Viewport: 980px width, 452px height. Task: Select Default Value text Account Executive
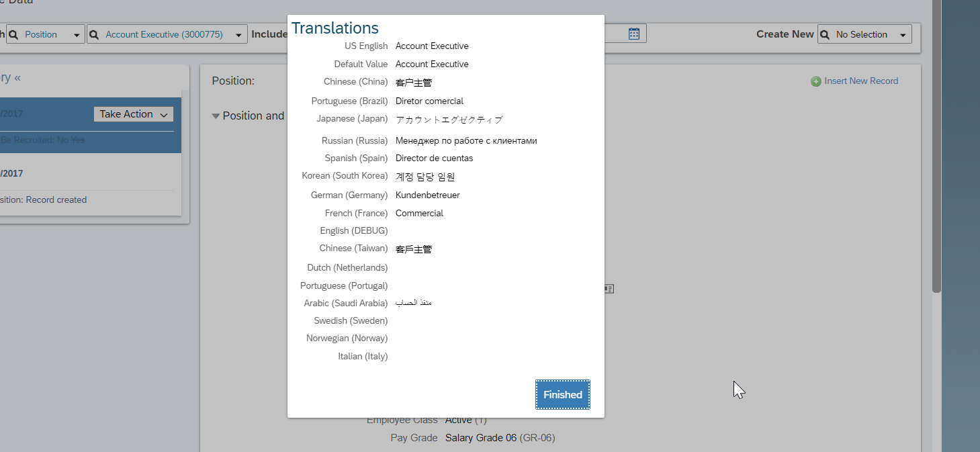432,64
